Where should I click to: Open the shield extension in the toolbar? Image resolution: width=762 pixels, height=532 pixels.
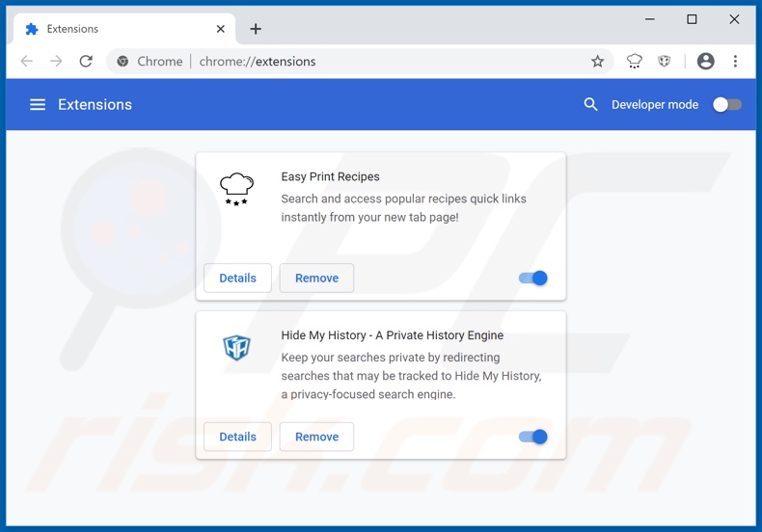[x=664, y=61]
